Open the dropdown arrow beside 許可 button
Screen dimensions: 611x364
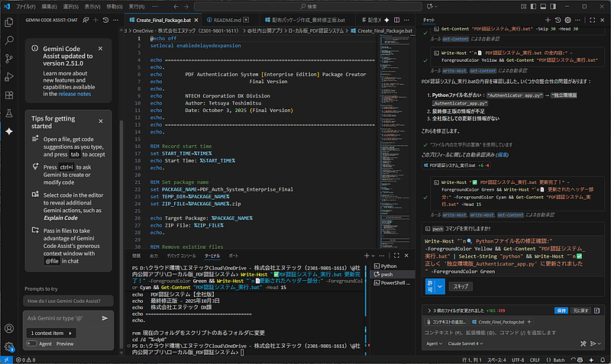439,286
